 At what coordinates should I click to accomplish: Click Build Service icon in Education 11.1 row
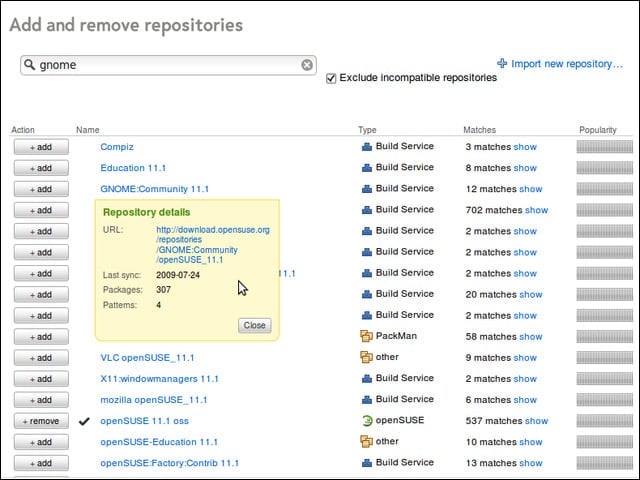tap(367, 168)
